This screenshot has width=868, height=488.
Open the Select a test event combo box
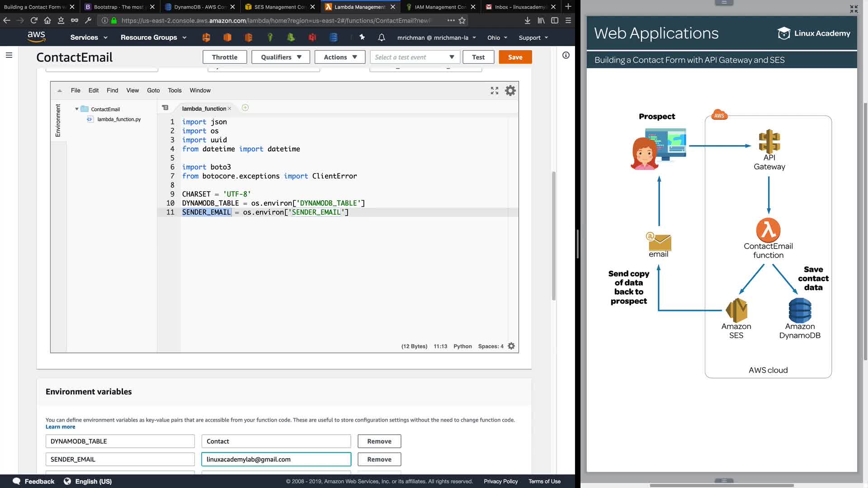(415, 57)
